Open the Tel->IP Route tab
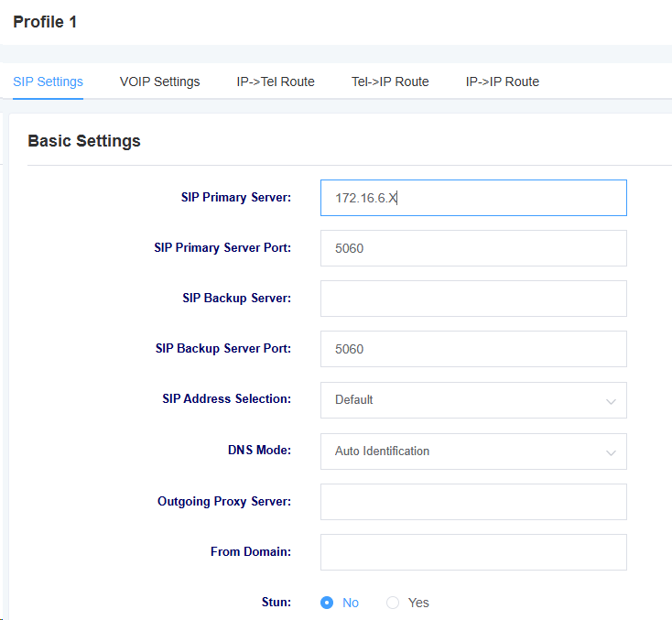This screenshot has height=620, width=672. click(390, 82)
